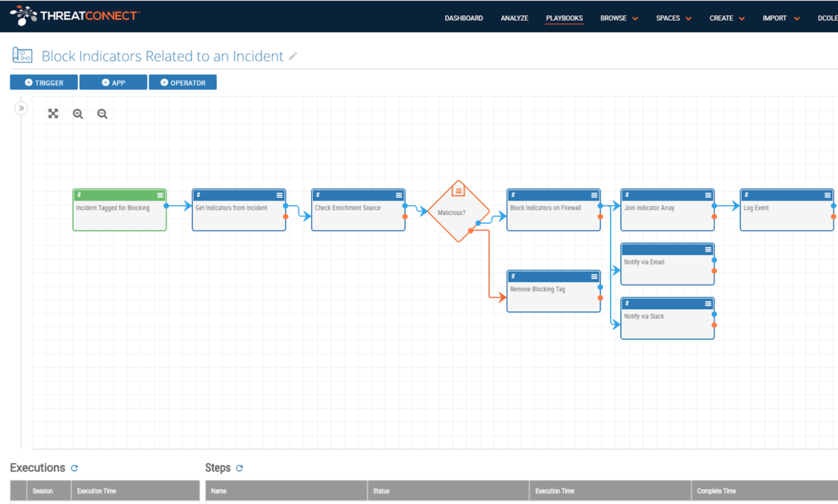Switch to the Playbooks tab

click(564, 18)
